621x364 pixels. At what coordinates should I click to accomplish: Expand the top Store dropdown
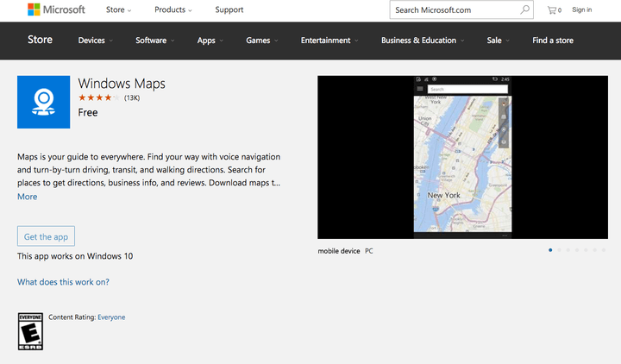[x=118, y=9]
